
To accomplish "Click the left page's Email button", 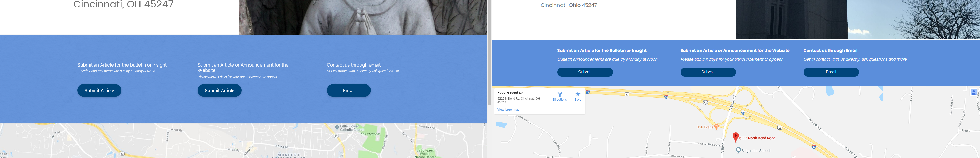I will pos(348,90).
